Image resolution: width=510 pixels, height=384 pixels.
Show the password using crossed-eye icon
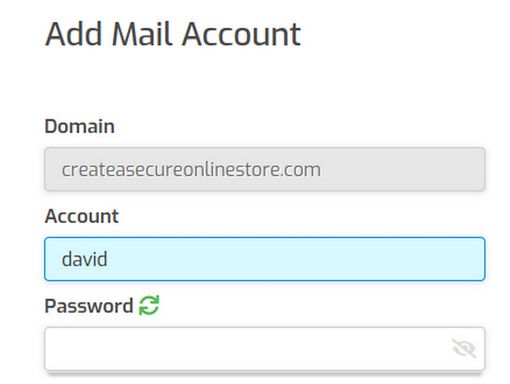coord(464,348)
